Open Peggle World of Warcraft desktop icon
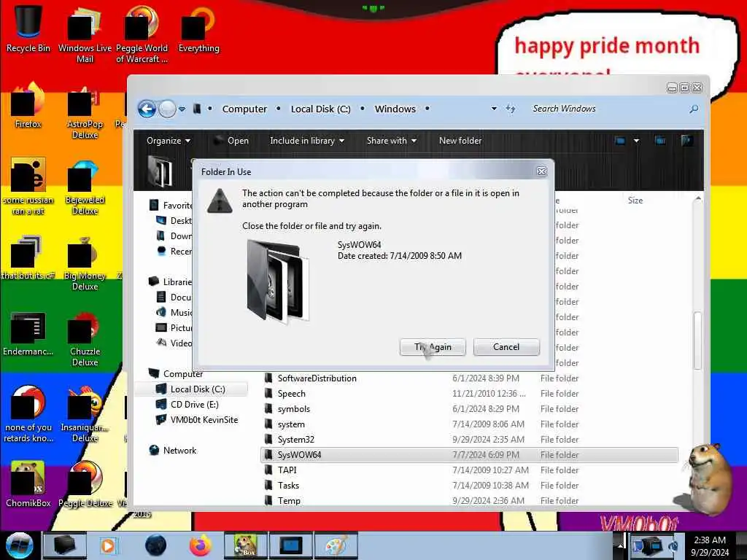Image resolution: width=747 pixels, height=560 pixels. 142,34
